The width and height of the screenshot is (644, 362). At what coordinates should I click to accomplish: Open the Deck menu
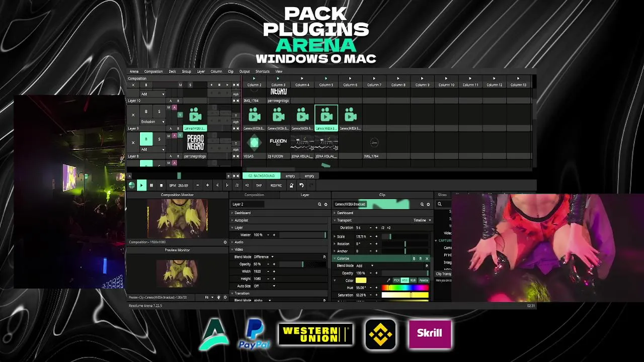point(172,71)
